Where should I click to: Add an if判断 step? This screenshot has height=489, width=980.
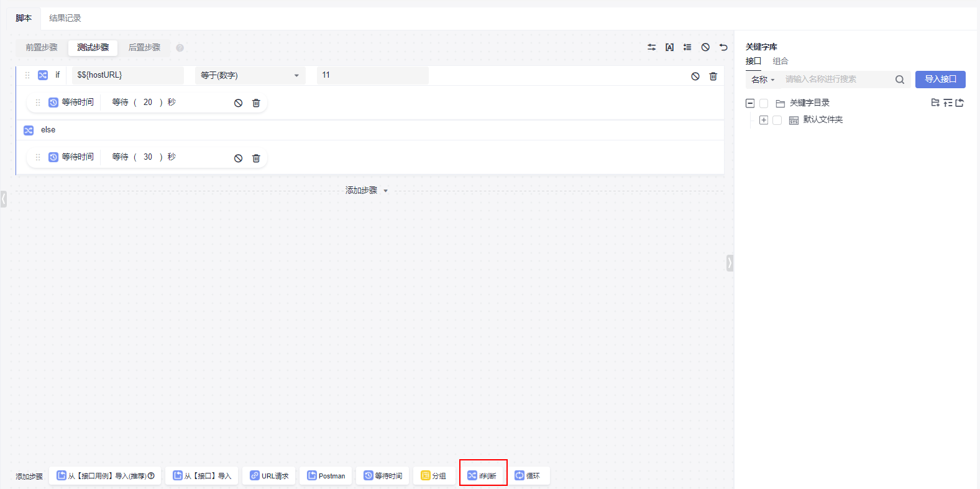482,476
